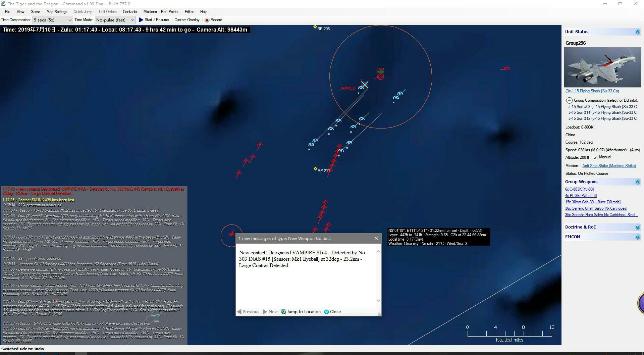Open the 6x C-803K [YJ-83] weapon link
The width and height of the screenshot is (644, 355).
pos(579,189)
